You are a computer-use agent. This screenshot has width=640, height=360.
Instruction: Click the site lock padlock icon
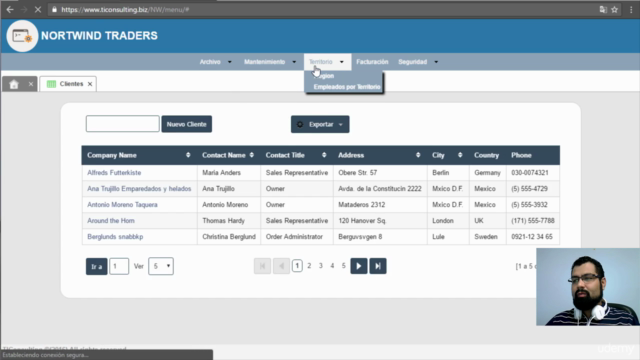pyautogui.click(x=54, y=9)
